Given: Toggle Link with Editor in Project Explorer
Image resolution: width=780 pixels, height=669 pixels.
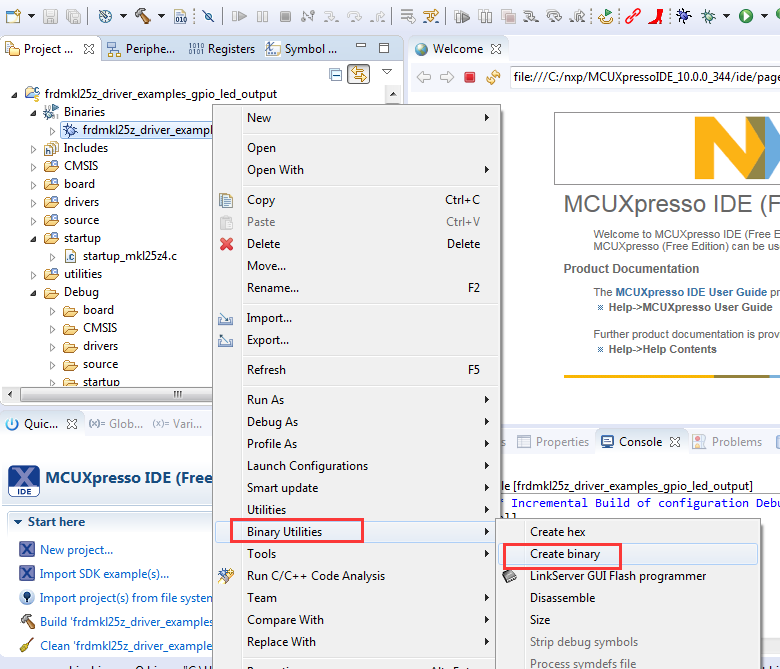Looking at the screenshot, I should [359, 75].
